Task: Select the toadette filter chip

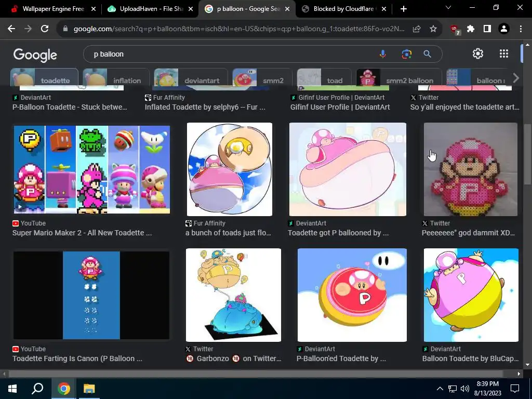Action: click(45, 78)
